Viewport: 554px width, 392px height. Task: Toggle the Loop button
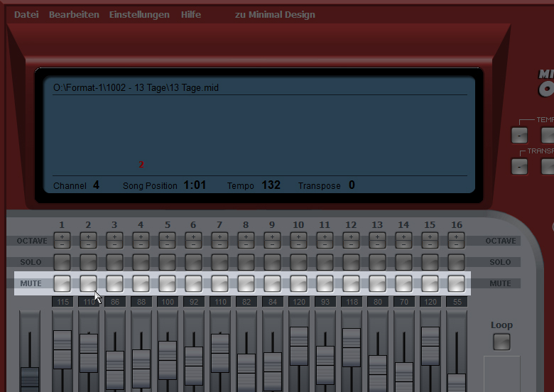(x=501, y=342)
